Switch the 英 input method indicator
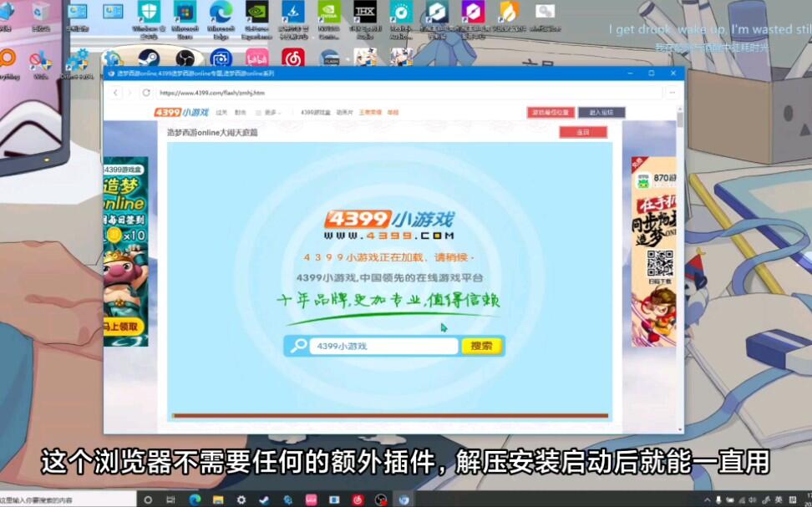 coord(779,500)
